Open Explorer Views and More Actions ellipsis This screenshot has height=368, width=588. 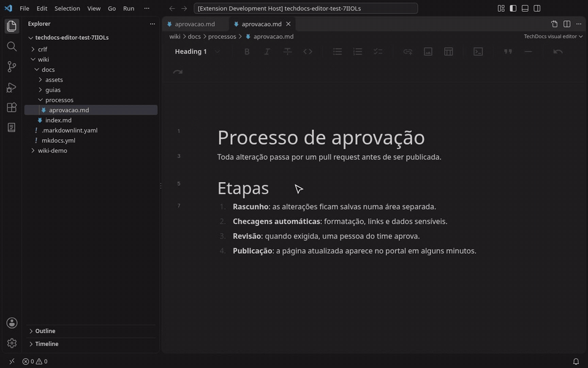point(153,24)
